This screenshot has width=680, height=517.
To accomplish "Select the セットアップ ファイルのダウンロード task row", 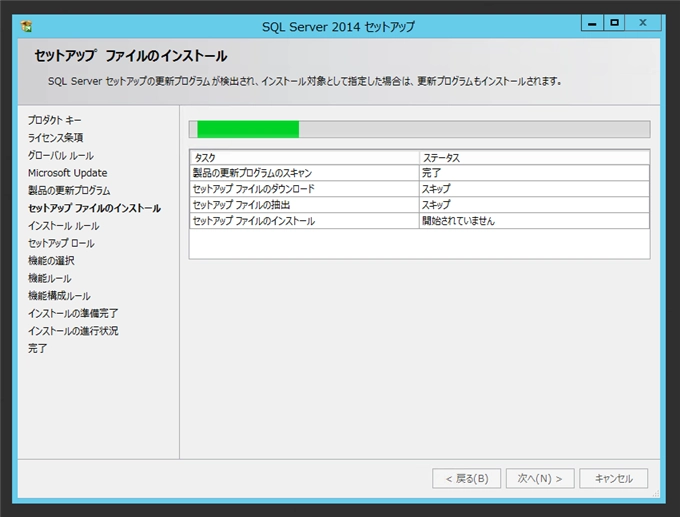I will [419, 189].
